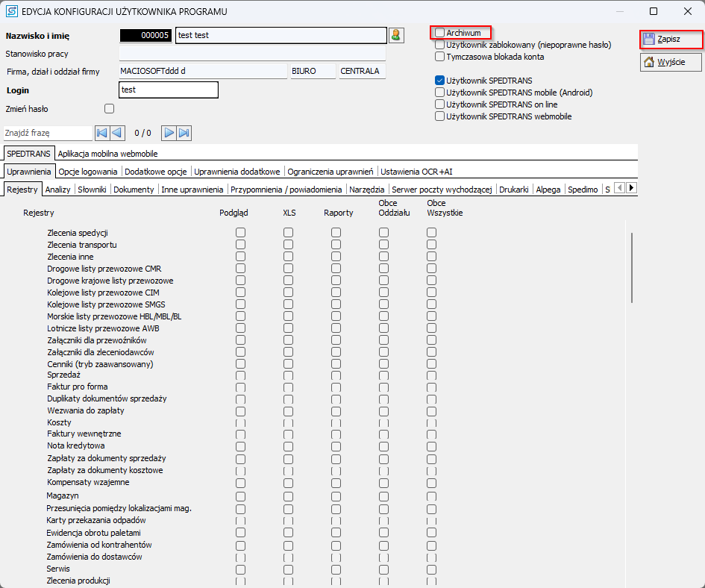The image size is (705, 588).
Task: Save changes with Zapisz button
Action: [x=671, y=39]
